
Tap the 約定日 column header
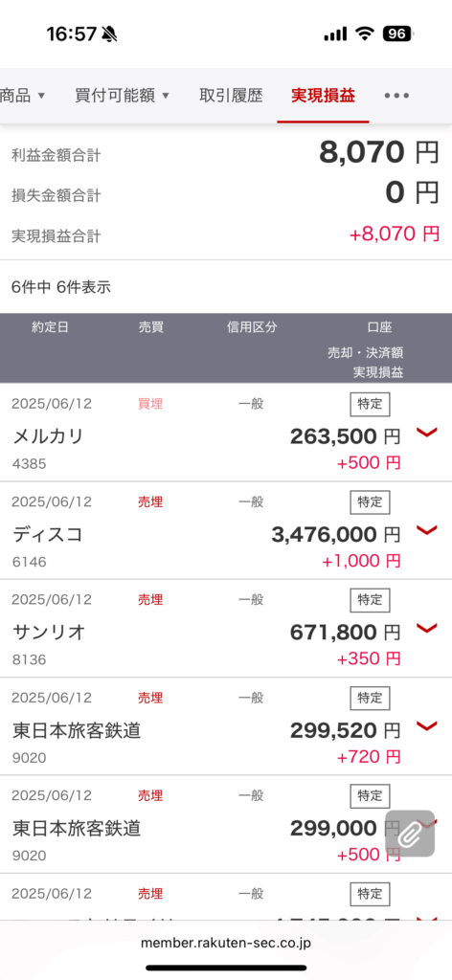coord(50,327)
